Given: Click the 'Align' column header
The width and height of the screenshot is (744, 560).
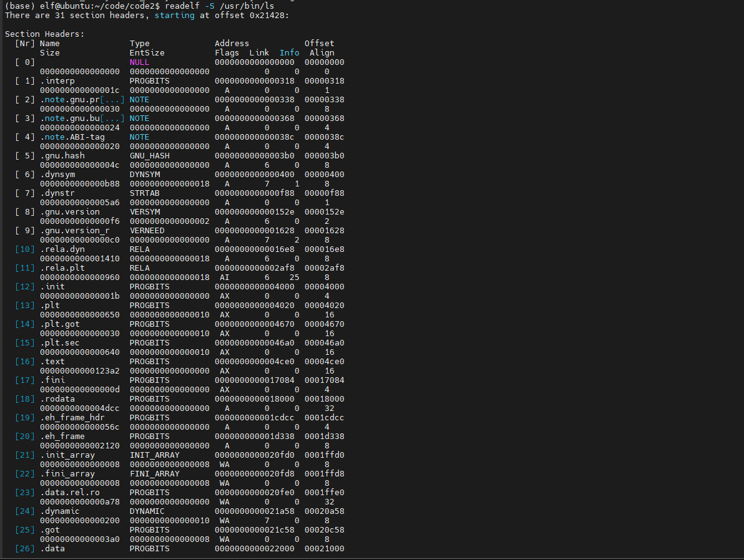Looking at the screenshot, I should click(x=321, y=52).
